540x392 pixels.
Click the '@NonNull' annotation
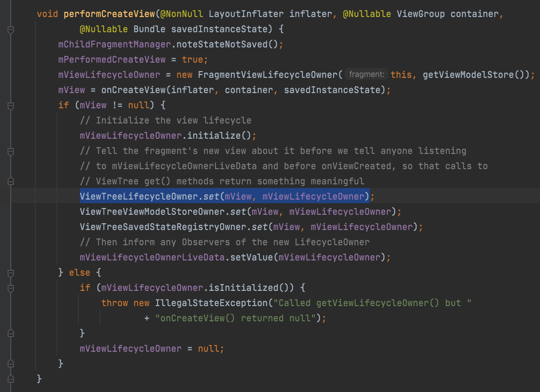point(181,14)
